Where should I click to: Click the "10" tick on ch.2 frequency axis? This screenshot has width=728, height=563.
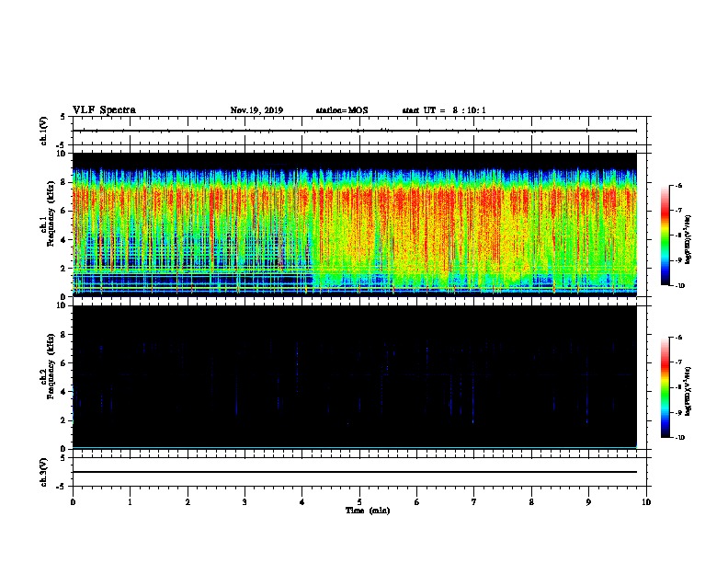[x=63, y=305]
